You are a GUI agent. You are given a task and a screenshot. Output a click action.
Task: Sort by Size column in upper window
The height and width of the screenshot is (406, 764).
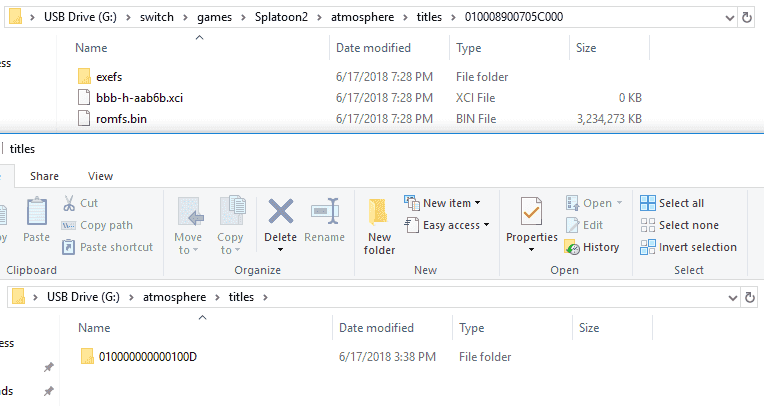586,48
